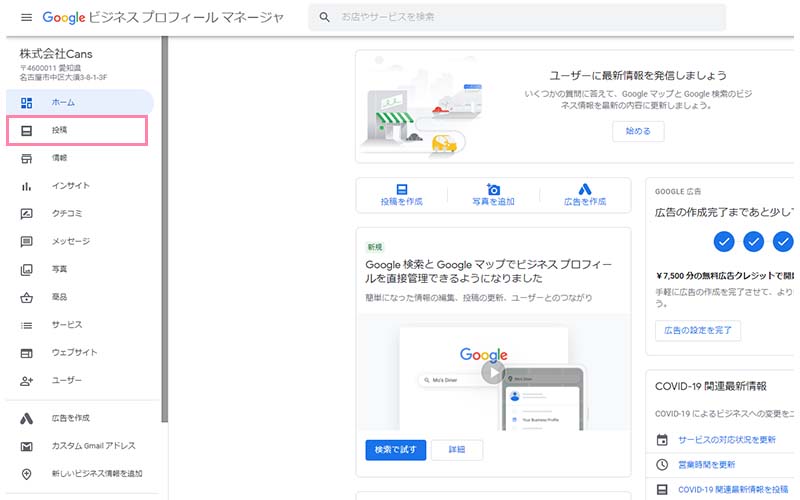Screen dimensions: 800x500
Task: Open ウェブサイト in the sidebar
Action: pos(76,353)
